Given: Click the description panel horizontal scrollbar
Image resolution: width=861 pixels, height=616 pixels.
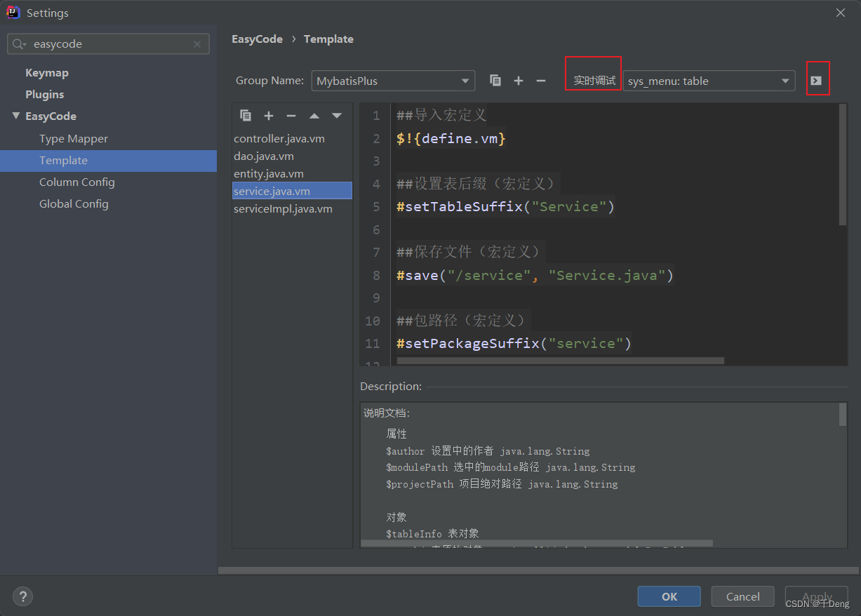Looking at the screenshot, I should [537, 543].
